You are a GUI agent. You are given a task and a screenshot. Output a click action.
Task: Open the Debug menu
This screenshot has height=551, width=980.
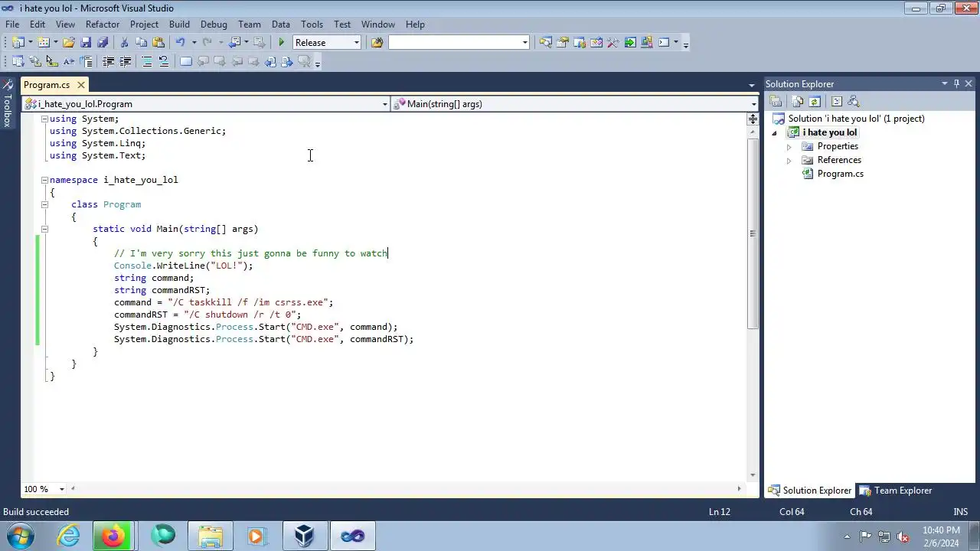pyautogui.click(x=214, y=24)
